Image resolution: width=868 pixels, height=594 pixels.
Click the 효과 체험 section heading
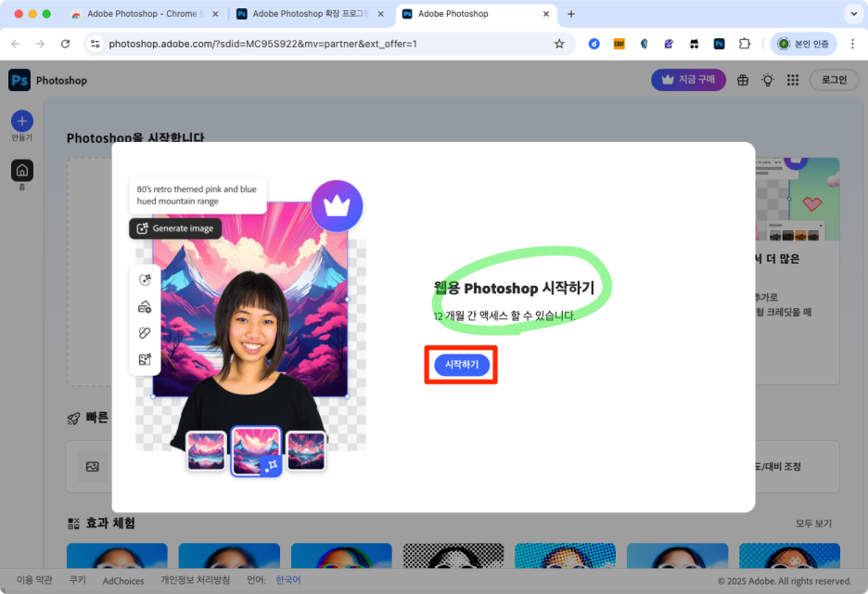coord(110,523)
